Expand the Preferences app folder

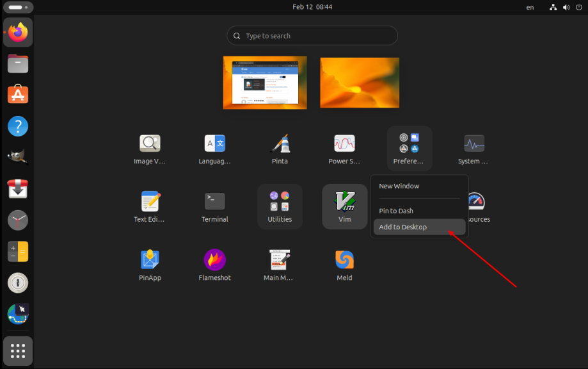point(409,149)
